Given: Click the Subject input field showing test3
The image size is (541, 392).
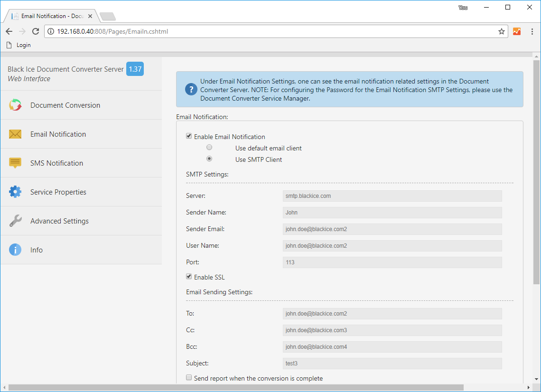Looking at the screenshot, I should [392, 364].
